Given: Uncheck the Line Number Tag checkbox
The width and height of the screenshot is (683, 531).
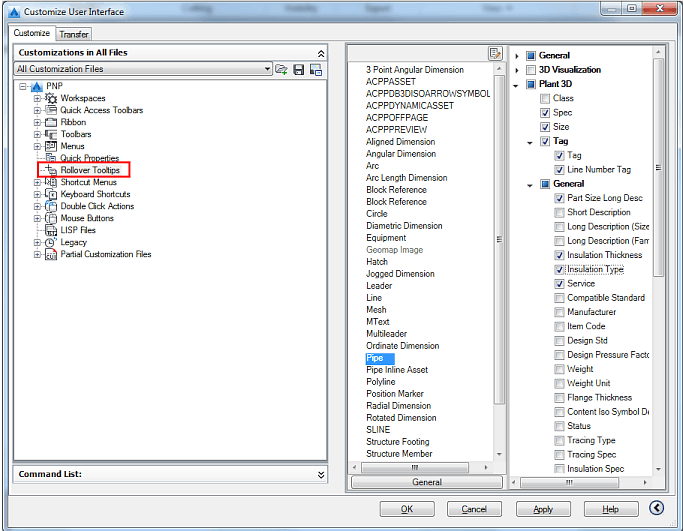Looking at the screenshot, I should 559,170.
